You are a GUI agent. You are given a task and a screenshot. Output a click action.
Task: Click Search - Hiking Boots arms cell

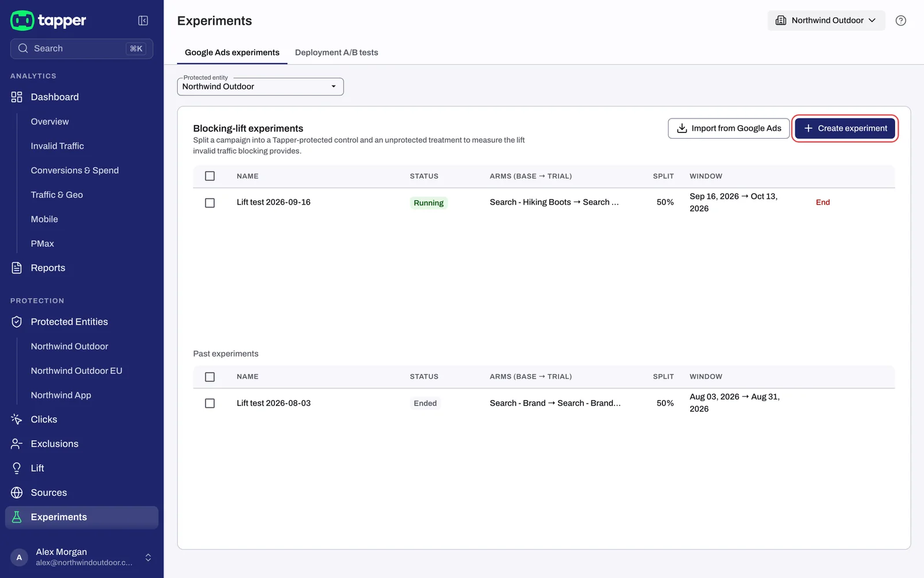554,202
